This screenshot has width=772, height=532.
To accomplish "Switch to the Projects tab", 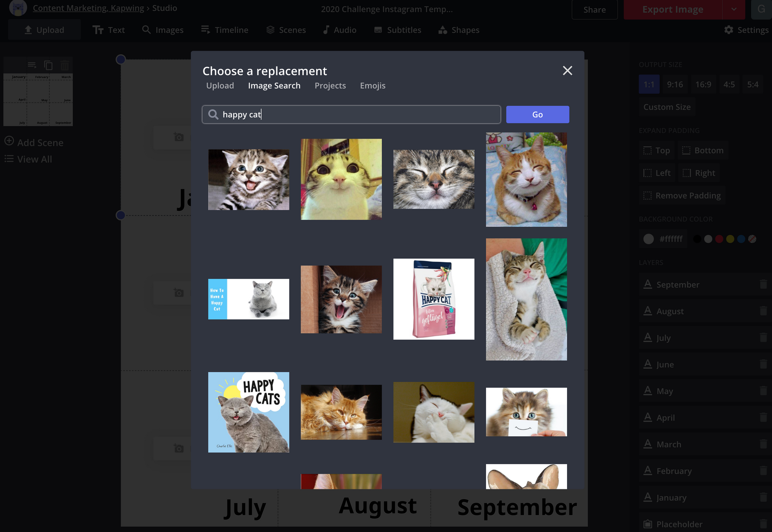I will pyautogui.click(x=330, y=86).
